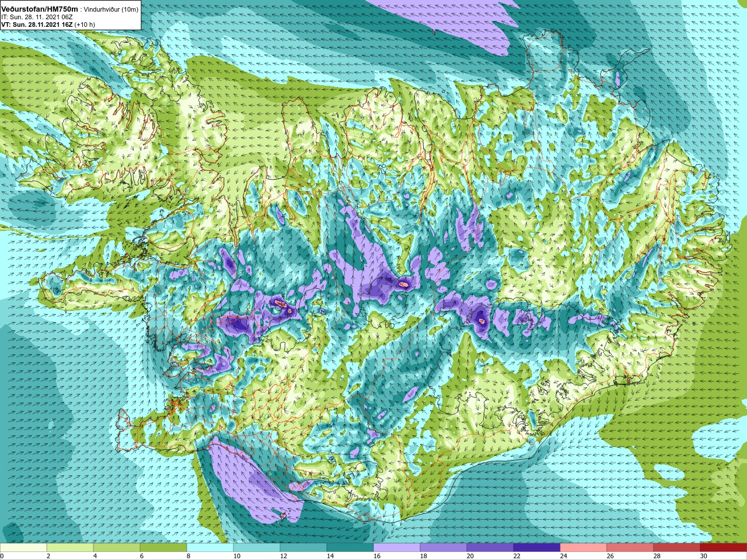Click the legend value label 16
Screen dimensions: 747x560
(377, 556)
